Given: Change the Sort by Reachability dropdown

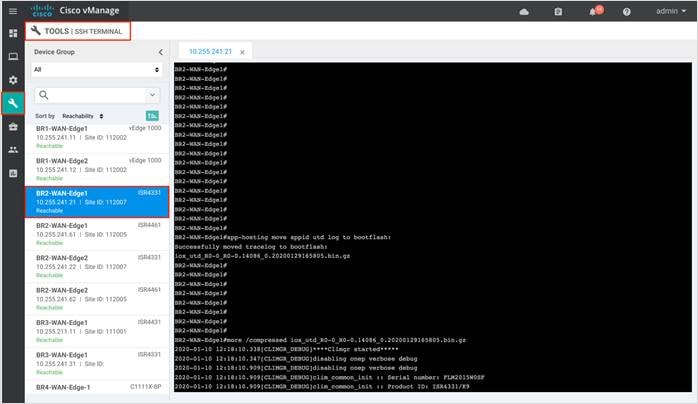Looking at the screenshot, I should click(x=82, y=116).
